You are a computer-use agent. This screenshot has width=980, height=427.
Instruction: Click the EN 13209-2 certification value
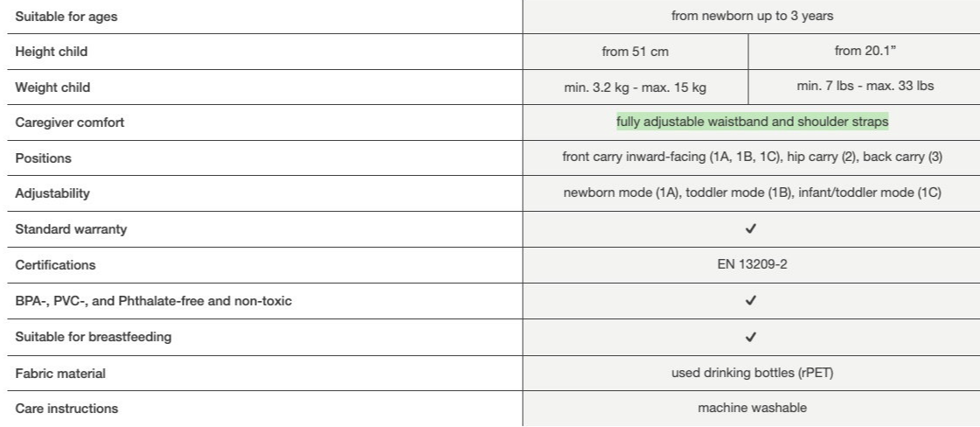[x=751, y=264]
